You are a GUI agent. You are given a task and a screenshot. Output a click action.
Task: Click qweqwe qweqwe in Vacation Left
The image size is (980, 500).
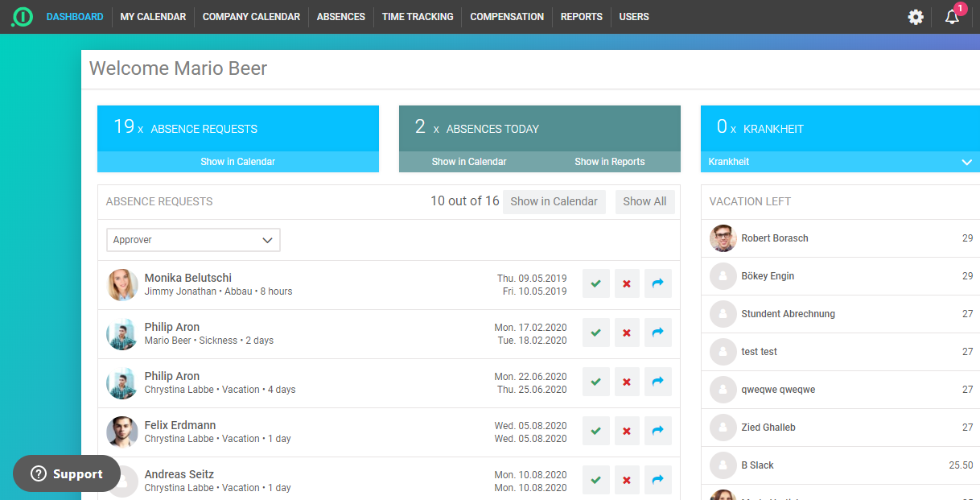click(x=778, y=390)
